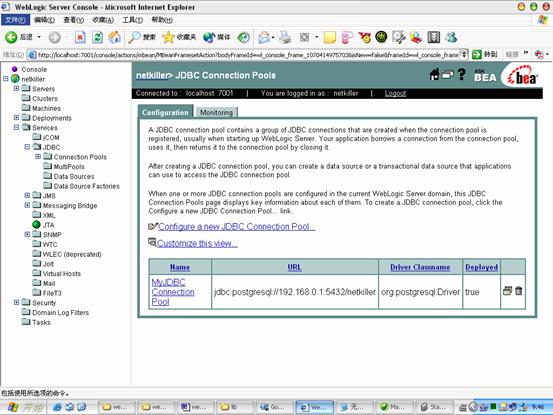Open the help question mark icon
The height and width of the screenshot is (415, 553).
pos(461,75)
